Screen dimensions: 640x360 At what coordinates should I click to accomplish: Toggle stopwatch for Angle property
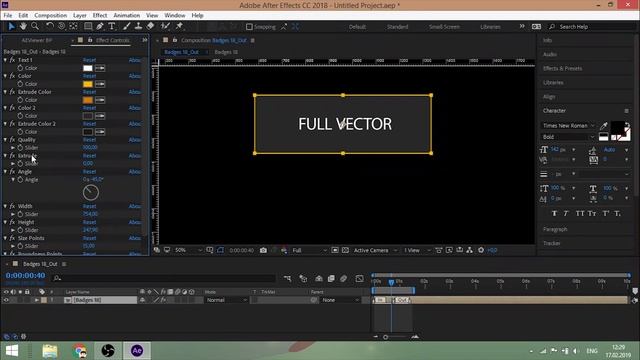coord(20,180)
